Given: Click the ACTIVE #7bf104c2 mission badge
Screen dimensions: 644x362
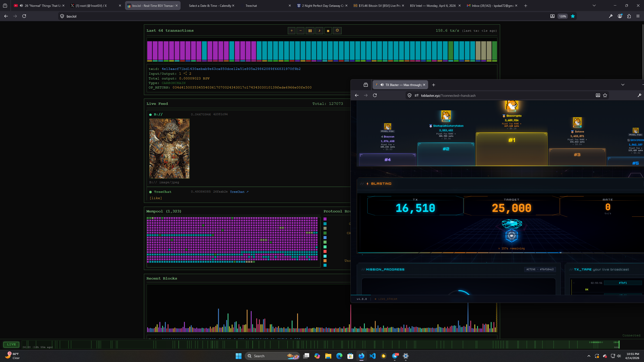Looking at the screenshot, I should click(x=540, y=269).
